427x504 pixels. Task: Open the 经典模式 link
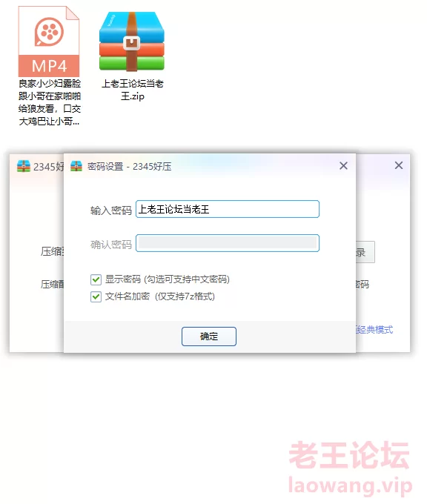click(374, 330)
